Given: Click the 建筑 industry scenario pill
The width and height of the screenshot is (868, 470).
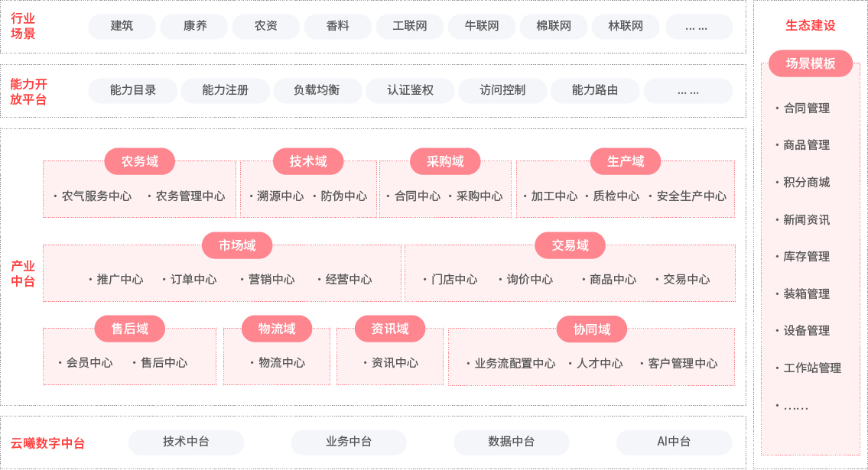Looking at the screenshot, I should [122, 26].
